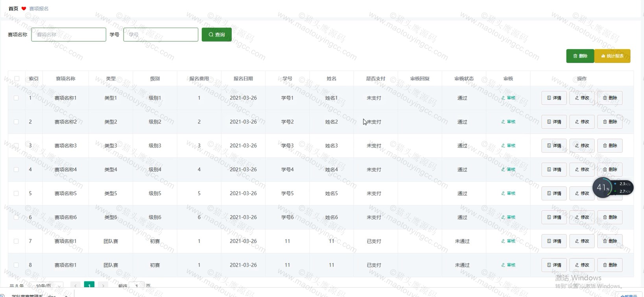Go to 首页 in the breadcrumb

pos(13,9)
